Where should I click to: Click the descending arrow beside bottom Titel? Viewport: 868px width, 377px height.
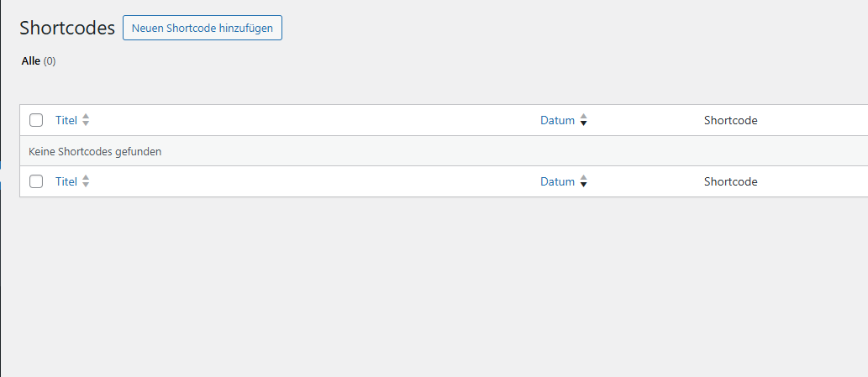point(86,186)
